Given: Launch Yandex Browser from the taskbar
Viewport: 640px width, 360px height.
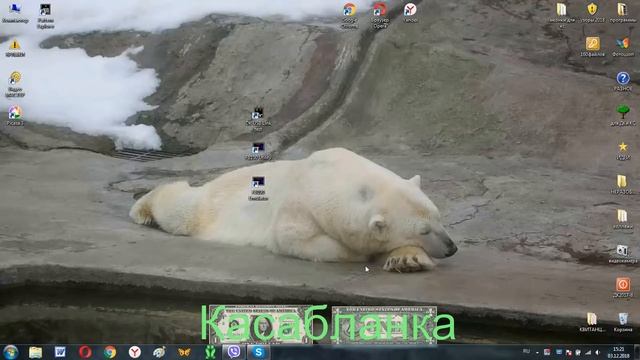Looking at the screenshot, I should coord(135,352).
